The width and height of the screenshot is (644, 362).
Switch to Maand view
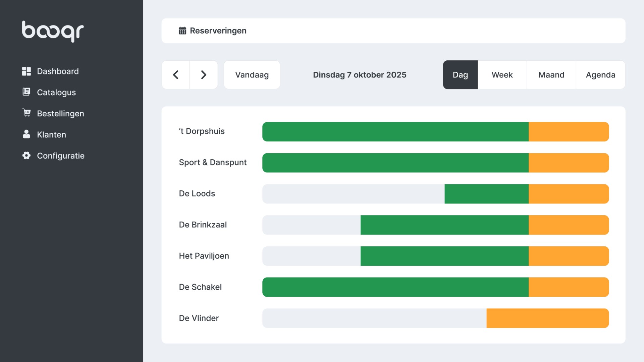click(x=551, y=75)
